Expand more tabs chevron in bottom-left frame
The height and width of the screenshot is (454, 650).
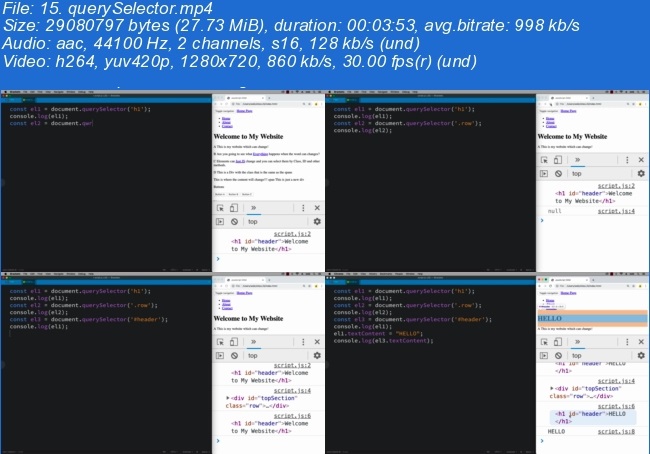pyautogui.click(x=254, y=341)
